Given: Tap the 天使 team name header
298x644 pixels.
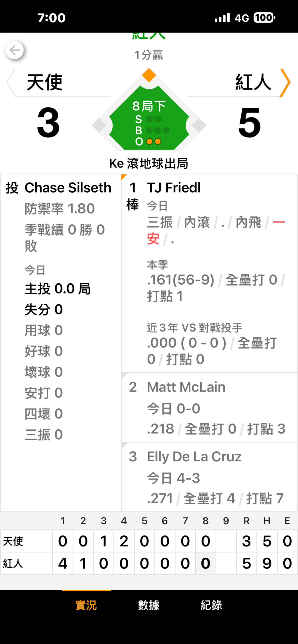Looking at the screenshot, I should [x=45, y=82].
